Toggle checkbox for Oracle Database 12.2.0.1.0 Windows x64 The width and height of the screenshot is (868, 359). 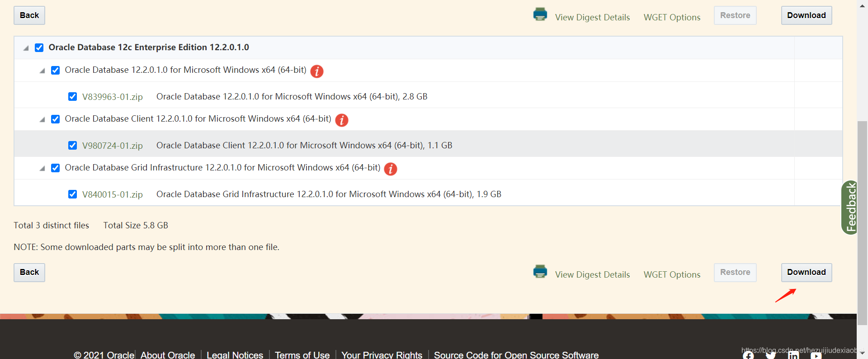pyautogui.click(x=56, y=70)
